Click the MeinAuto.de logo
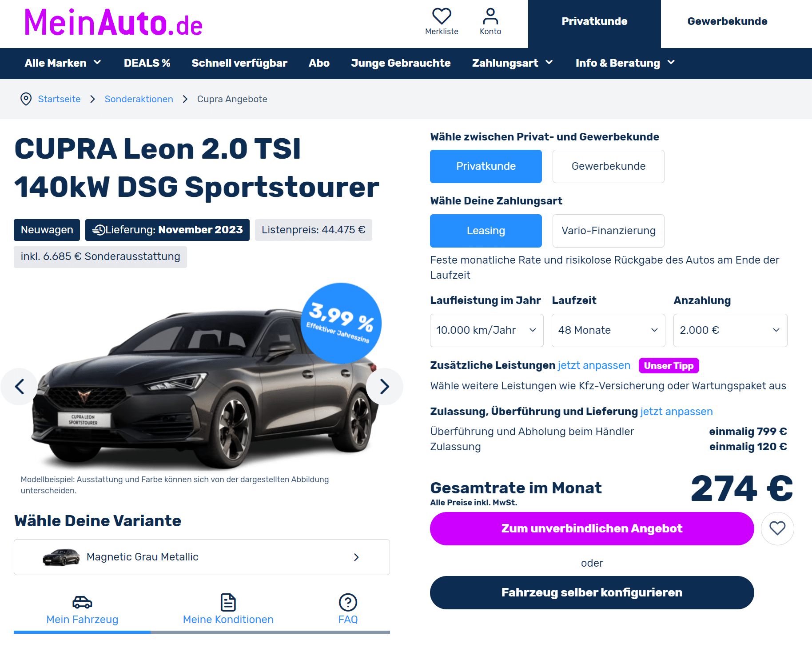 click(114, 23)
